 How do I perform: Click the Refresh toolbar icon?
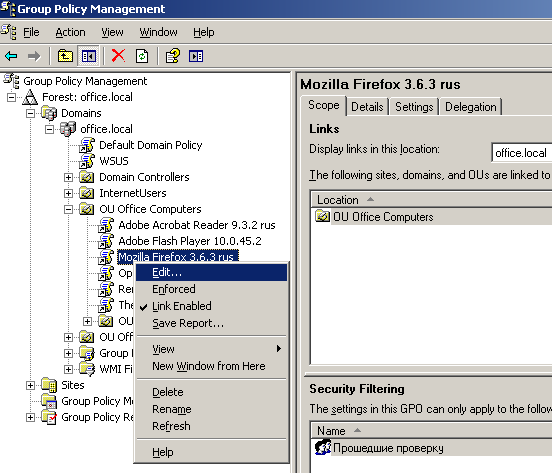(142, 56)
